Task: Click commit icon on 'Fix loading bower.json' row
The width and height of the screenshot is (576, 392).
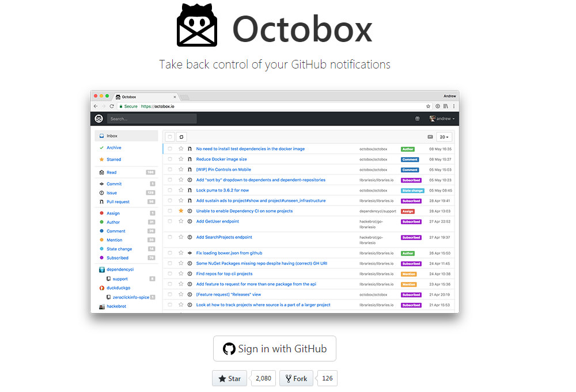Action: (x=190, y=253)
